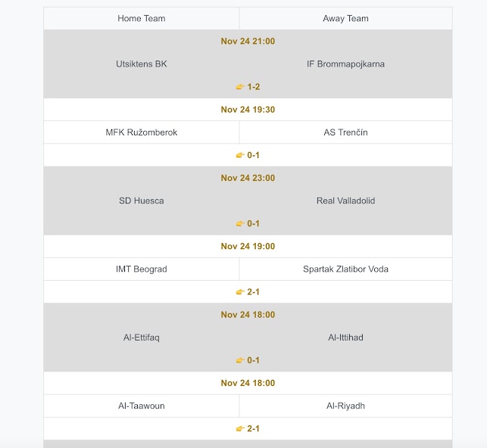Click the IMT Beograd team cell
This screenshot has width=487, height=448.
point(142,269)
